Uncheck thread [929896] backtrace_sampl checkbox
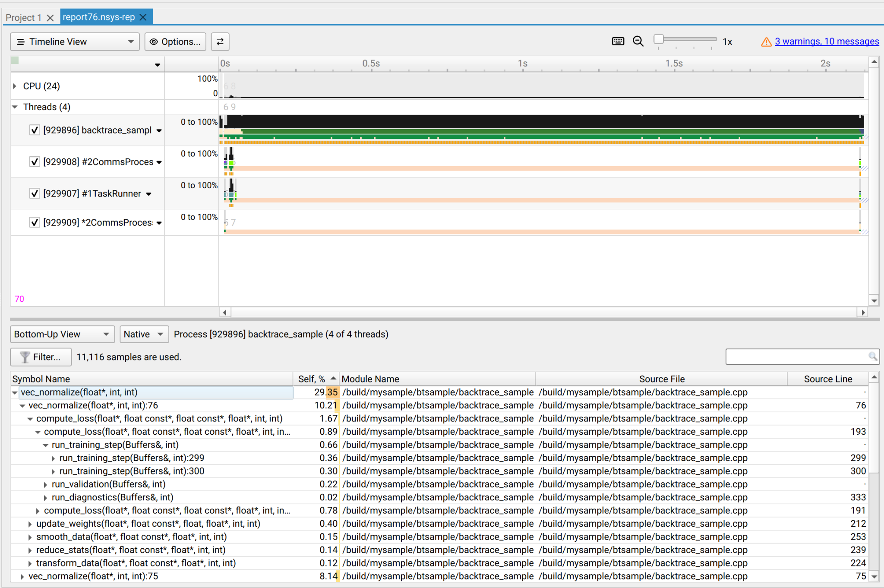 click(x=35, y=130)
